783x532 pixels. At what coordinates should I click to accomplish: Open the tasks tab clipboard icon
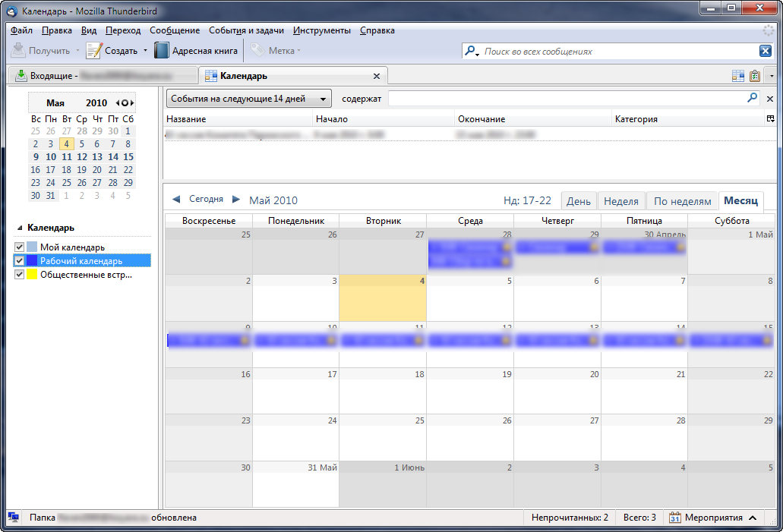754,76
